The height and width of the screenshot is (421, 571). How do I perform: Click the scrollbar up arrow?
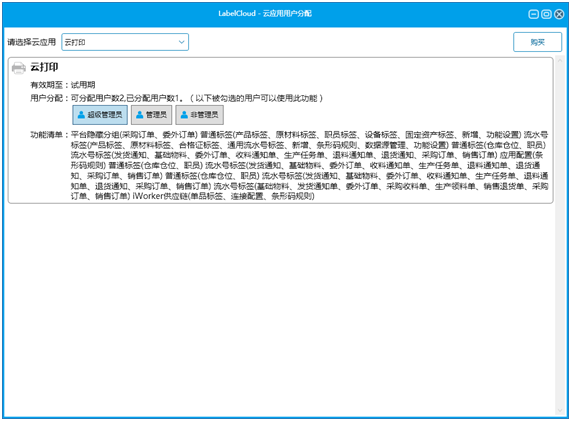pyautogui.click(x=560, y=60)
